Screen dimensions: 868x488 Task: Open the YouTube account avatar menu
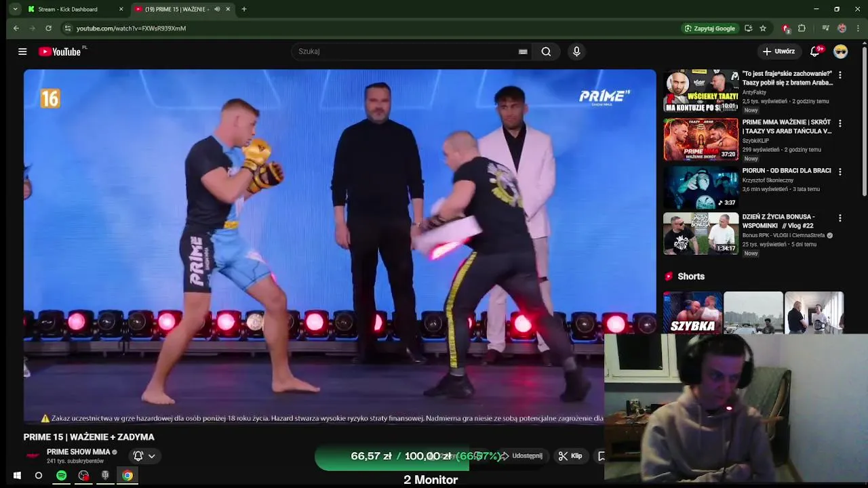pyautogui.click(x=840, y=52)
